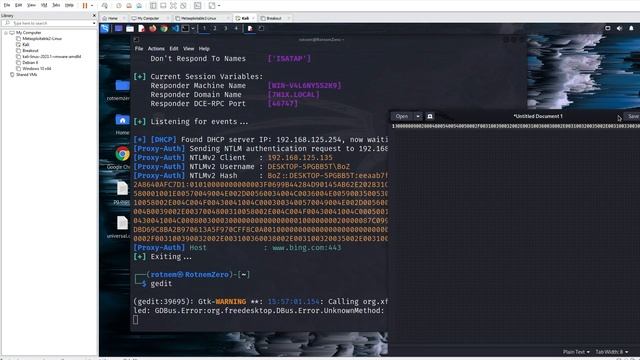Switch to workspace 3

point(225,28)
